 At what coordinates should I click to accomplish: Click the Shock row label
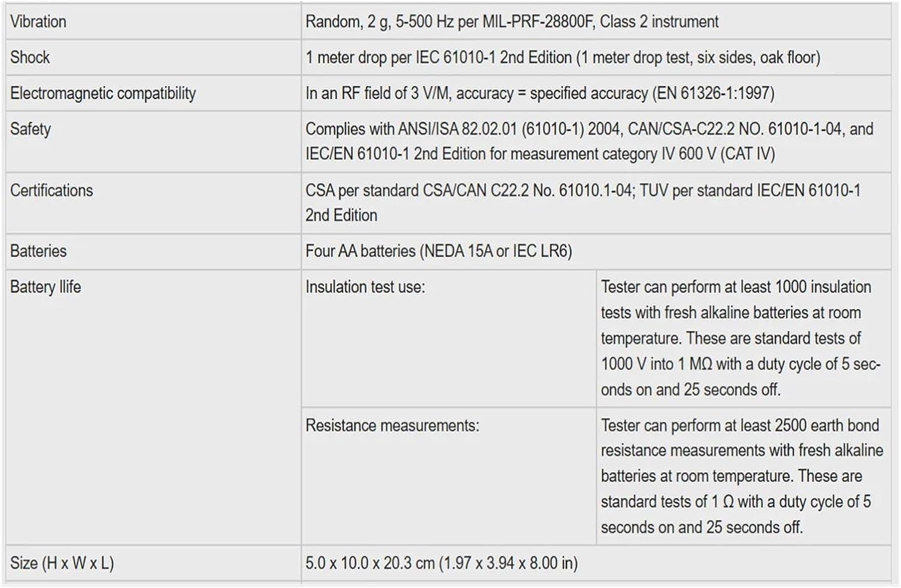30,58
